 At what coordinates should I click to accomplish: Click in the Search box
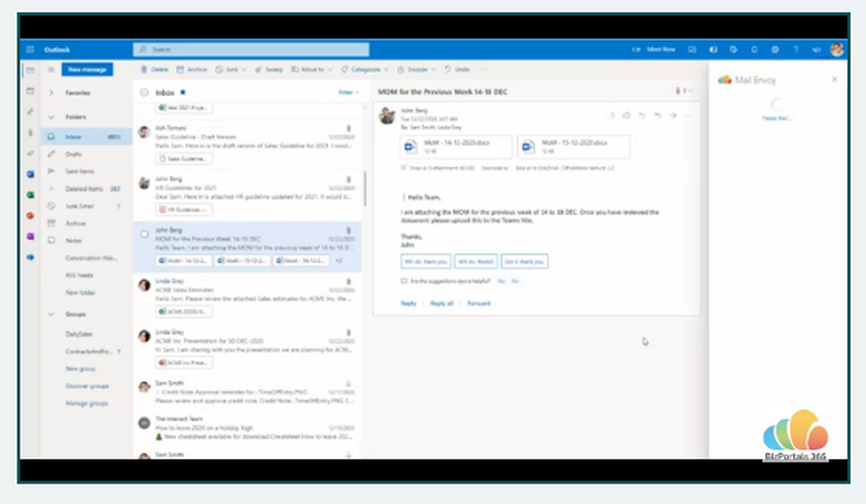[x=251, y=49]
